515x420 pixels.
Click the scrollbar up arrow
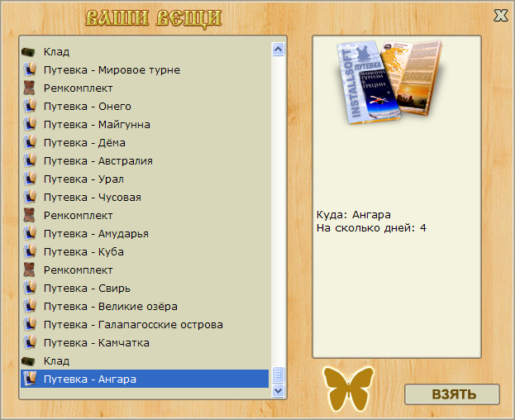coord(279,50)
